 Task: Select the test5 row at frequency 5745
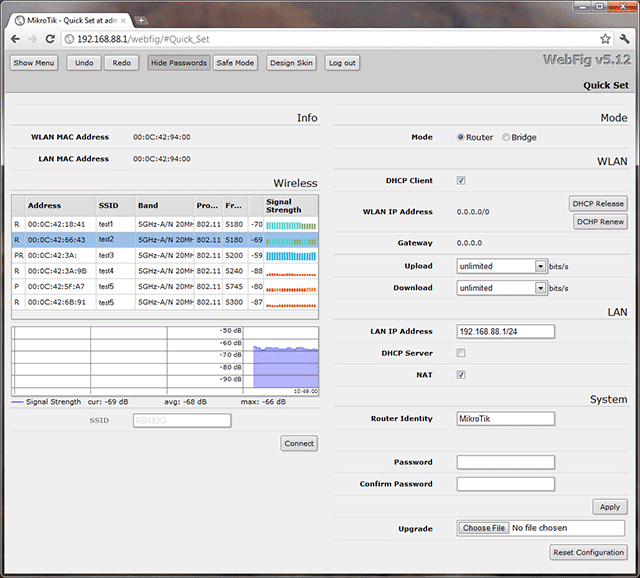click(x=165, y=287)
